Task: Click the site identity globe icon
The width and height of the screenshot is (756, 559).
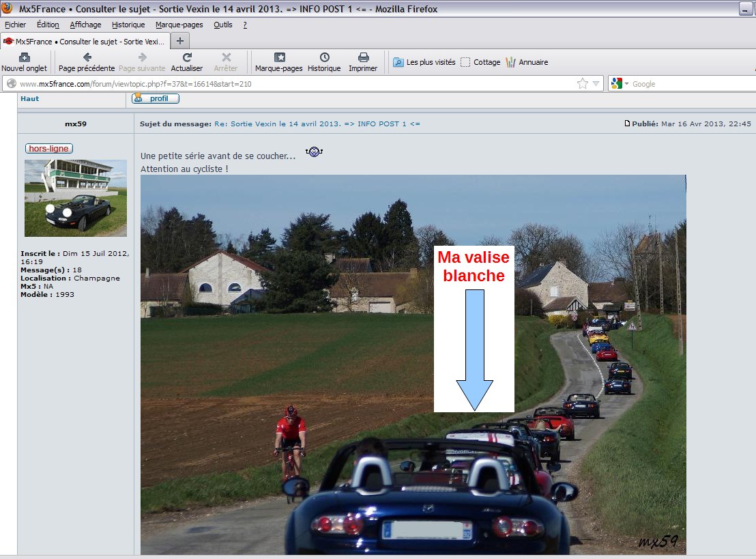Action: pos(11,84)
